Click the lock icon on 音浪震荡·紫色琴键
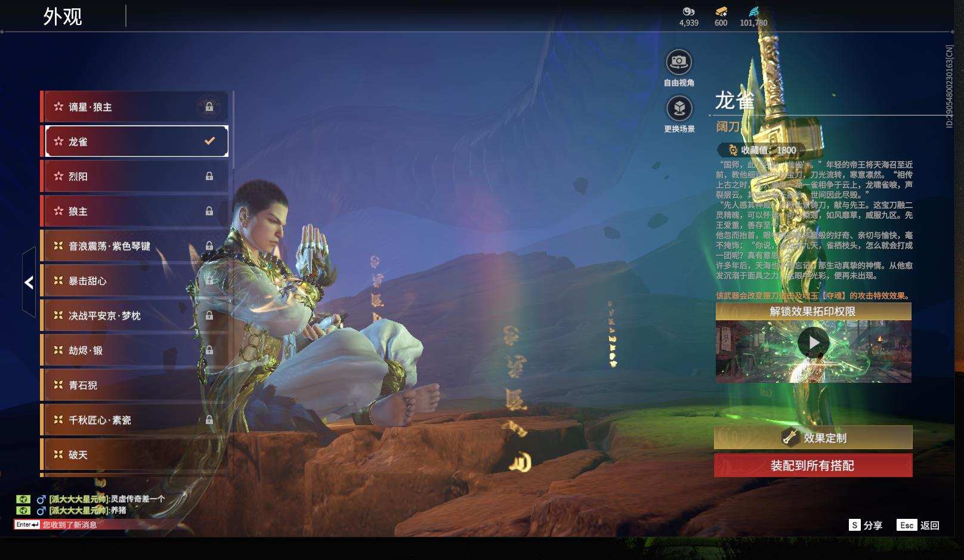Screen dimensions: 964x560 [209, 246]
